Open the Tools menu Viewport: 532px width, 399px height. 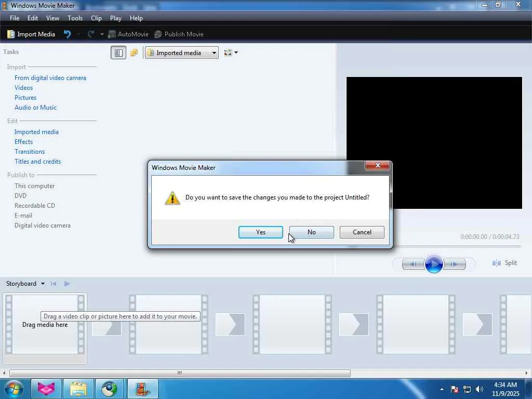pos(75,18)
